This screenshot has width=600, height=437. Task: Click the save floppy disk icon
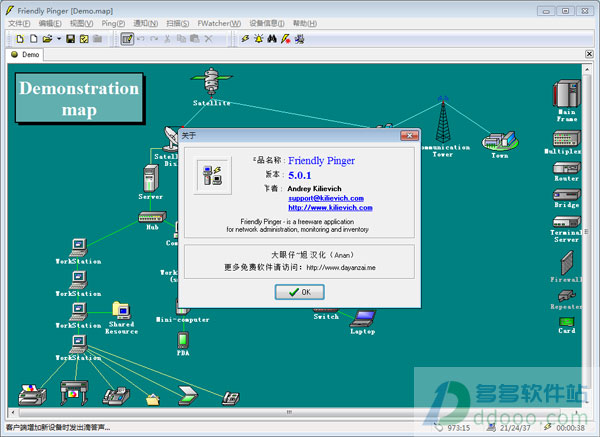(70, 39)
